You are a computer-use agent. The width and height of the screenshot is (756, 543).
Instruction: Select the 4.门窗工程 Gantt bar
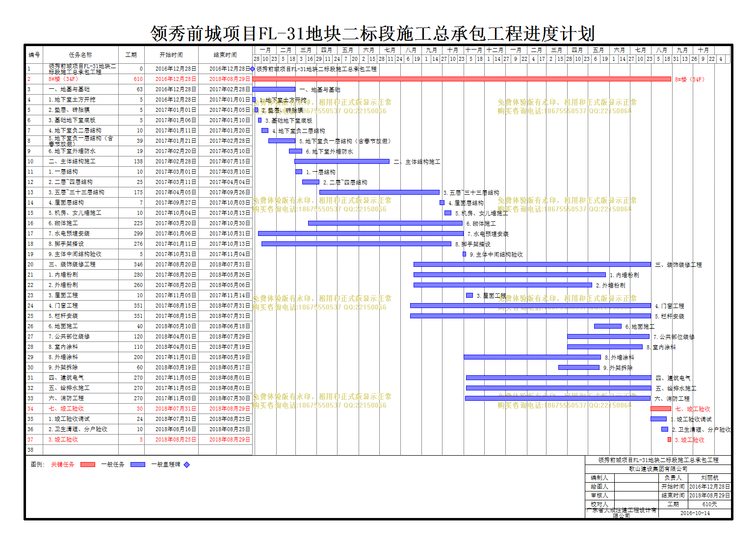(x=531, y=306)
